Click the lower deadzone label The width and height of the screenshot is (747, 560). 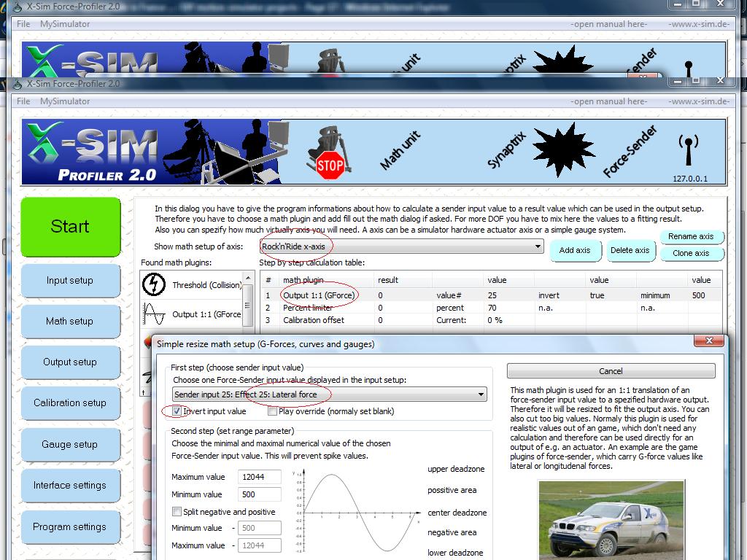click(x=455, y=553)
